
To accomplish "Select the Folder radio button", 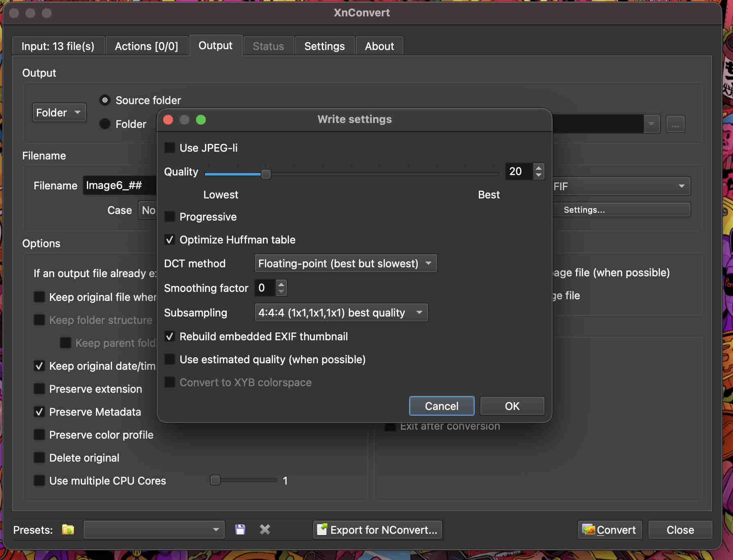I will [x=105, y=124].
